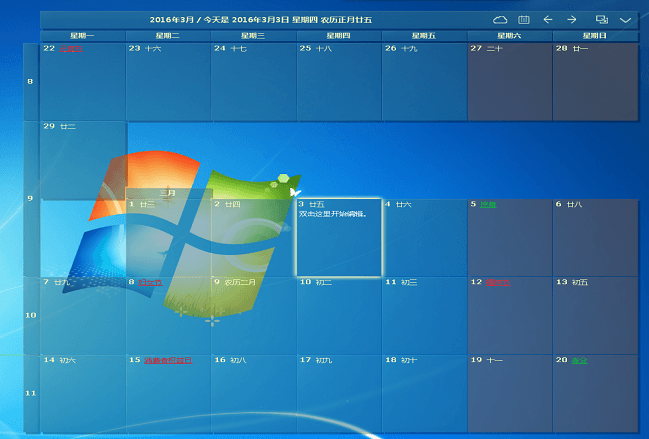
Task: Select March 2 廿四 cell
Action: (x=253, y=238)
